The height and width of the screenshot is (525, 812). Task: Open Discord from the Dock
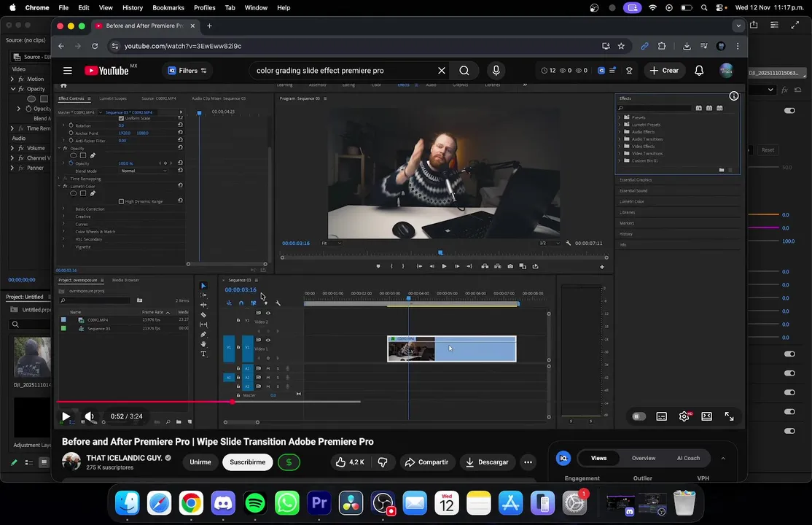tap(223, 502)
